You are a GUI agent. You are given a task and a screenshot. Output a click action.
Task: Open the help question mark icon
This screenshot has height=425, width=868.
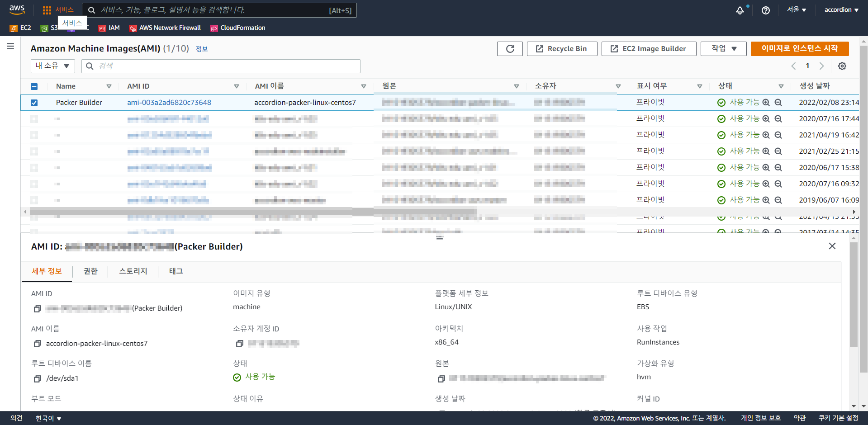click(766, 10)
